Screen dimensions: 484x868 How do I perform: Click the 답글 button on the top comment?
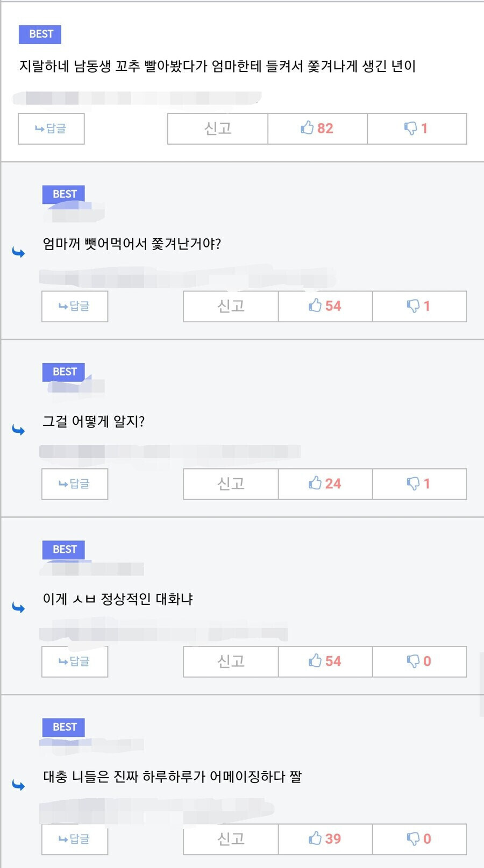point(51,129)
